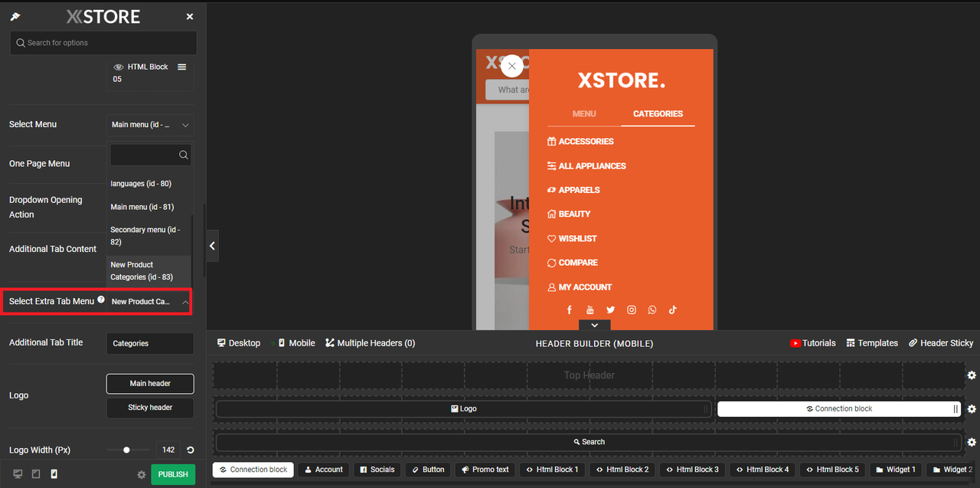Image resolution: width=980 pixels, height=488 pixels.
Task: Click the Logo Width slider handle
Action: coord(126,450)
